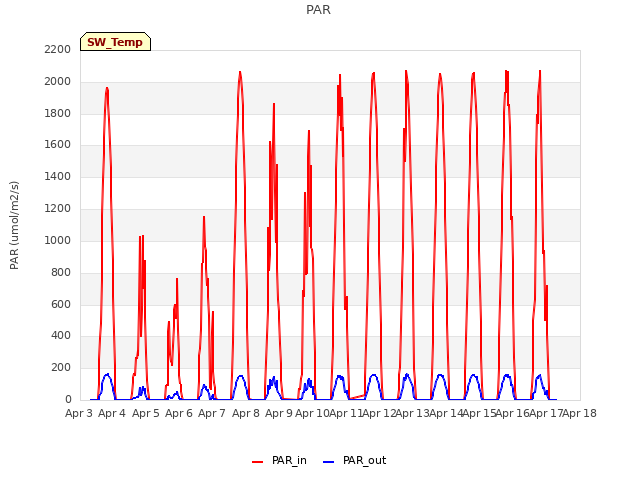Screen dimensions: 640x480
Task: Click the SW_Temp annotation label
Action: click(115, 42)
